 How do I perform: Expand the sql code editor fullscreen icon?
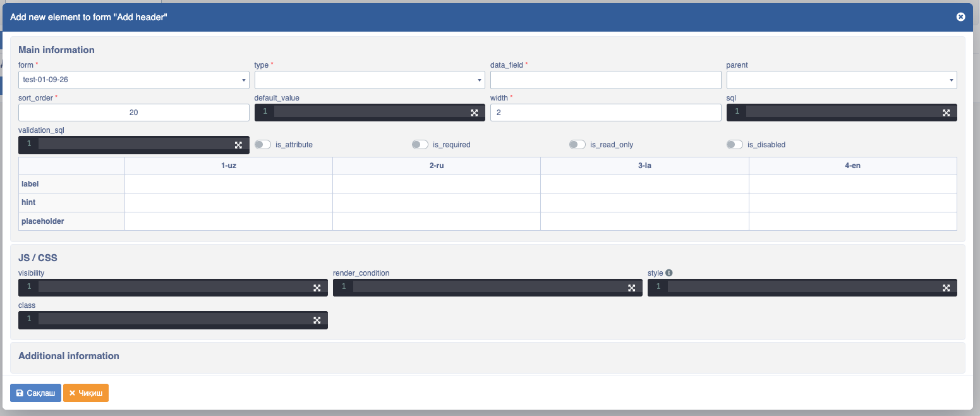point(946,113)
